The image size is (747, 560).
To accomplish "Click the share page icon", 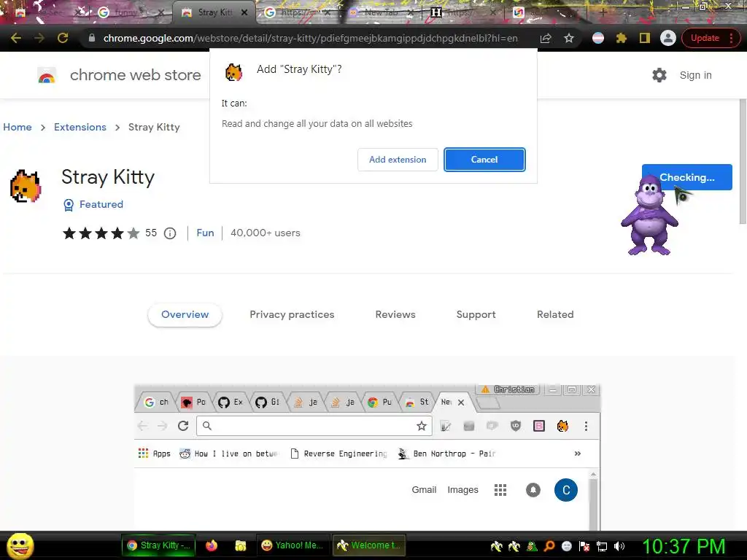I will (546, 38).
